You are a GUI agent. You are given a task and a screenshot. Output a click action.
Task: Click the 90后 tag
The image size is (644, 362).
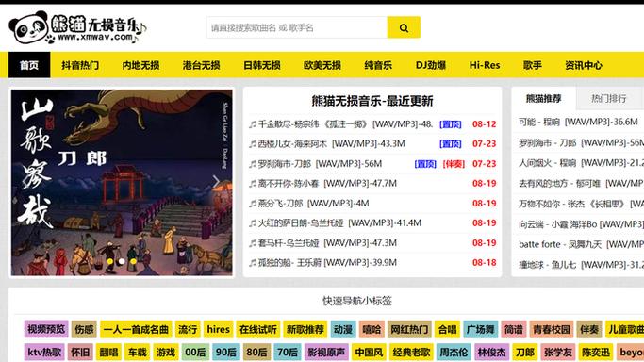[x=226, y=353]
